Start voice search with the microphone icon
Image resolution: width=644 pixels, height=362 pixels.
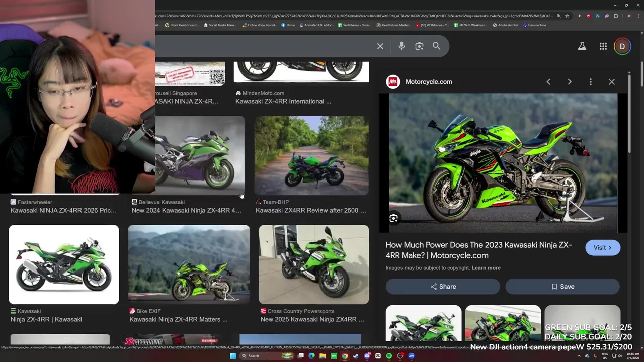point(401,46)
